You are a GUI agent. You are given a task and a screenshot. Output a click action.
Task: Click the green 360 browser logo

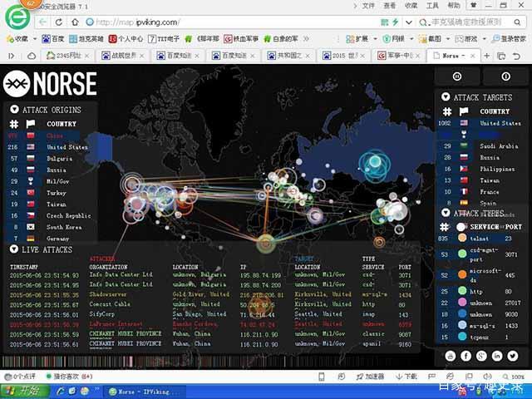pyautogui.click(x=17, y=17)
